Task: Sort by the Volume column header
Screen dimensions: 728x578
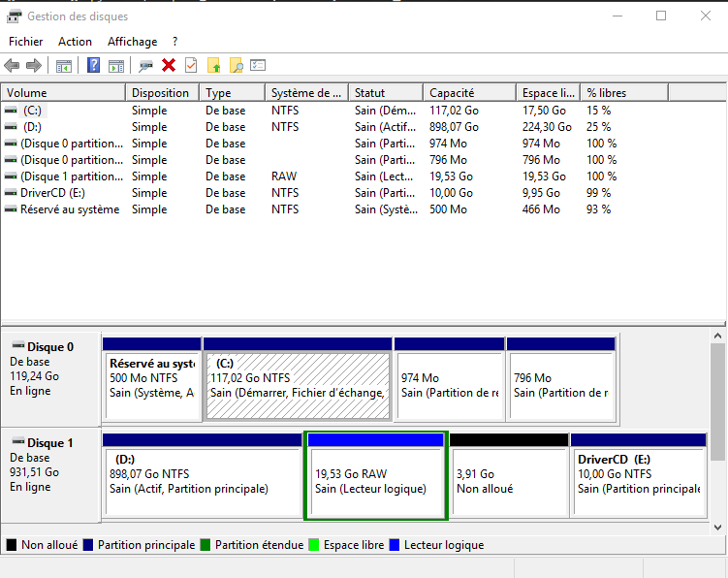Action: 64,92
